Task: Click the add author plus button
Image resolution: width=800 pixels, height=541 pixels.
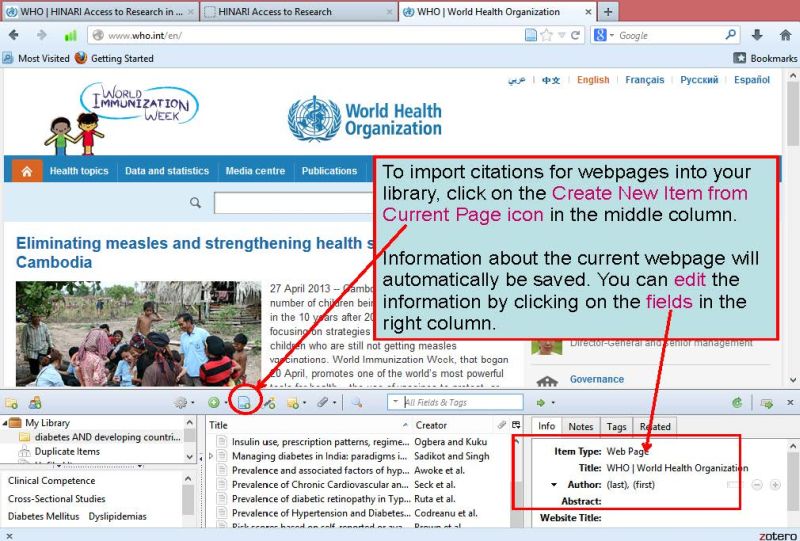Action: coord(775,484)
